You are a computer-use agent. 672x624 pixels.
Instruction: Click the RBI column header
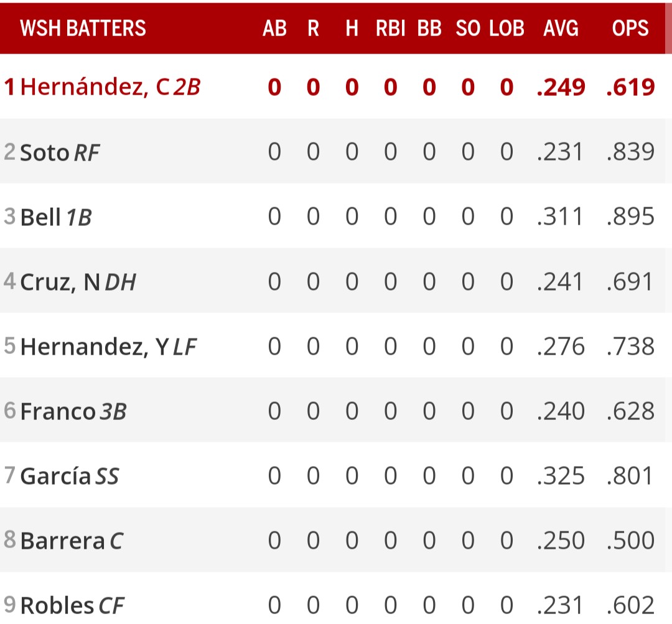tap(390, 28)
